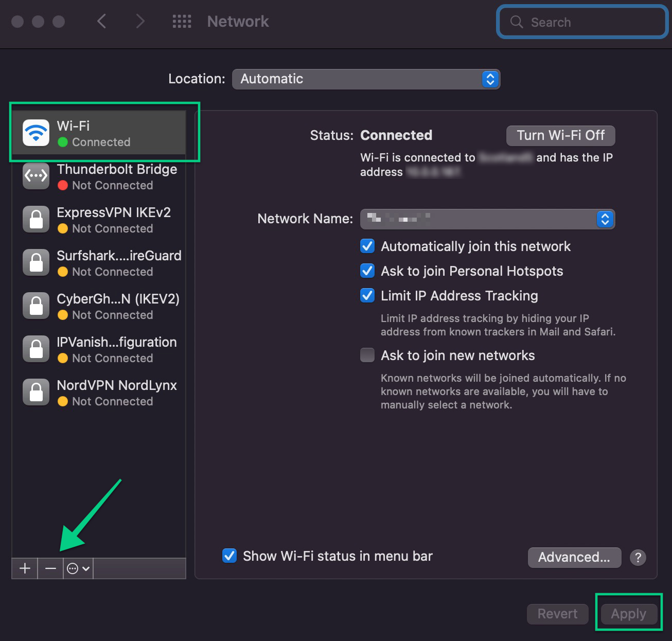672x641 pixels.
Task: Select the Thunderbolt Bridge row
Action: click(x=99, y=176)
